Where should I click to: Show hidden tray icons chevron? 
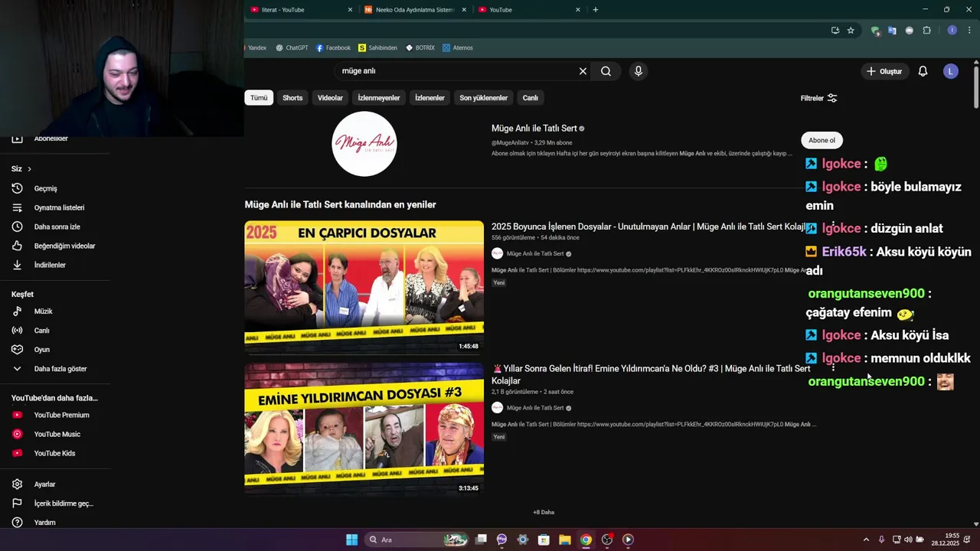[x=866, y=540]
